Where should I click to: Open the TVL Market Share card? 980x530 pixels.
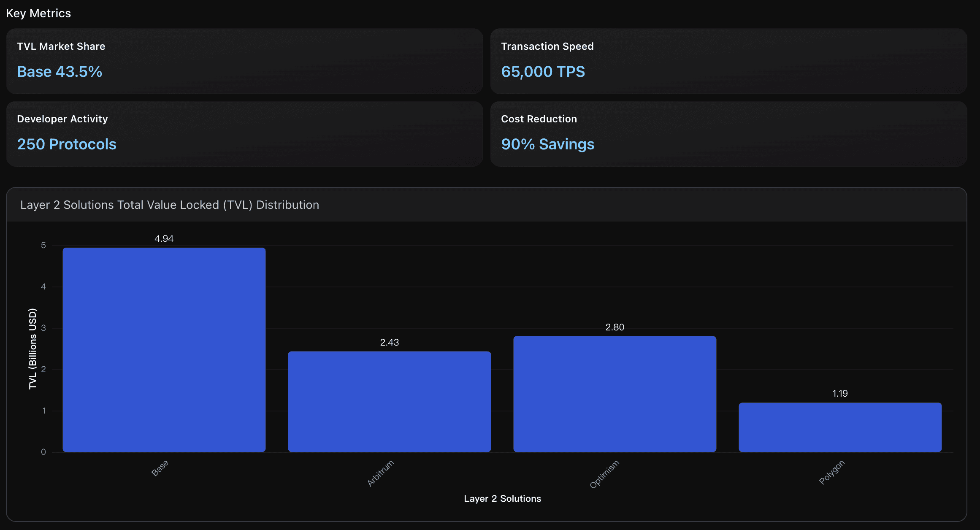pos(244,61)
